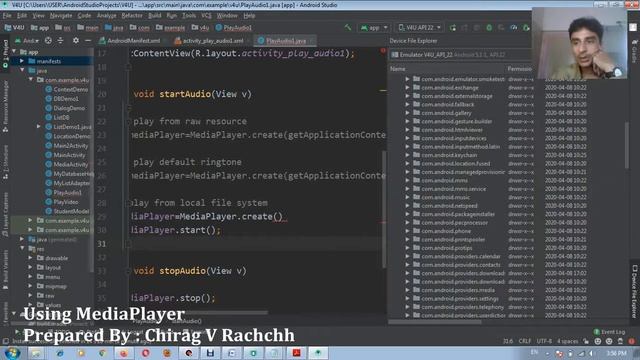Open the Gradle tool window from the right sidebar
This screenshot has height=360, width=640.
pos(635,51)
